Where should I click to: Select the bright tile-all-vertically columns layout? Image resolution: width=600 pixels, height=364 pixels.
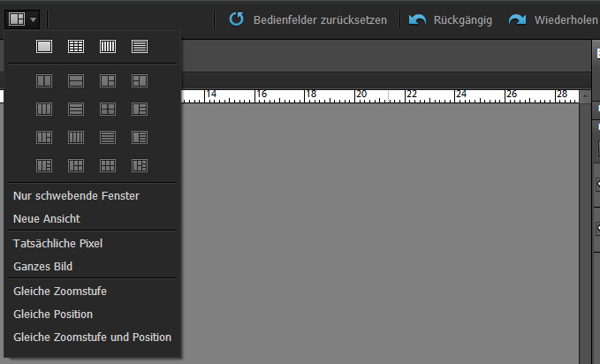[x=108, y=47]
